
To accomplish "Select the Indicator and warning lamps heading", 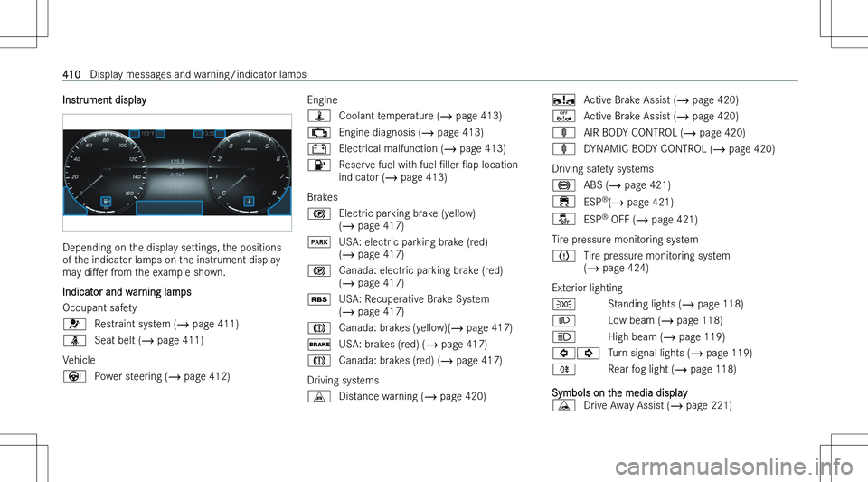I will click(127, 292).
